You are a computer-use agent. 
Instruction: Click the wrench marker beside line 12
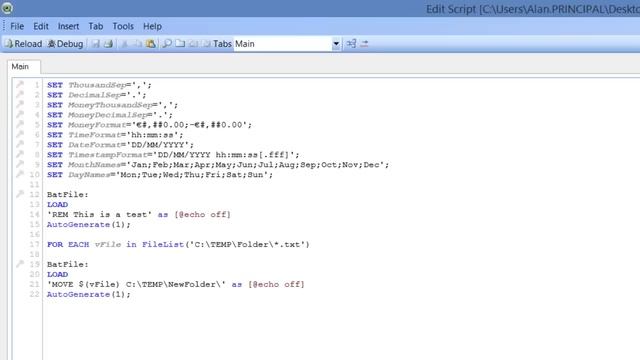(20, 194)
